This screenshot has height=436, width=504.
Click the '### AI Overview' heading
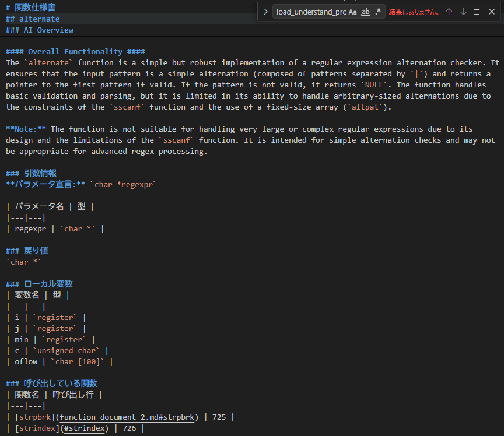coord(40,30)
